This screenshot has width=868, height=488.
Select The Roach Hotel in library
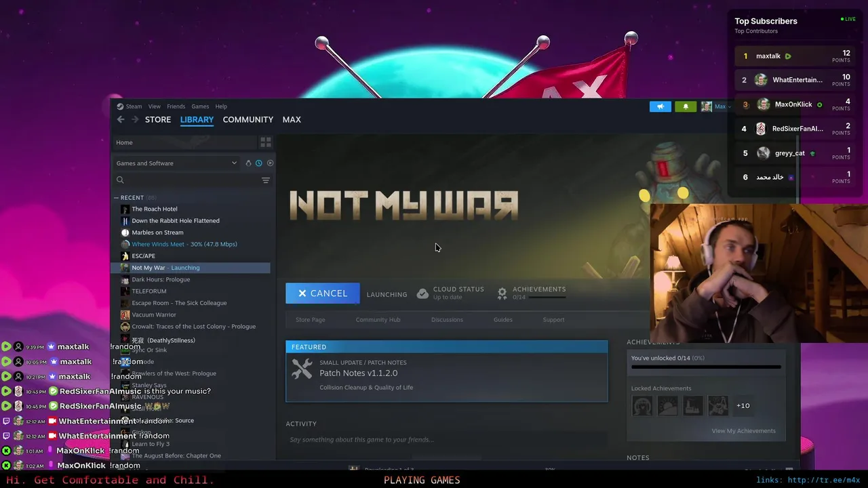click(x=155, y=209)
